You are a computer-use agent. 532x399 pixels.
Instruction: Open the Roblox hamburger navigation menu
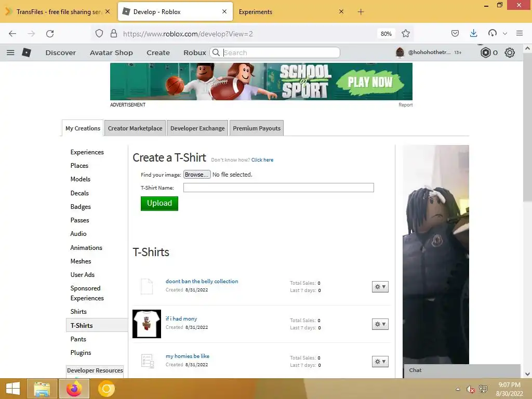(10, 52)
